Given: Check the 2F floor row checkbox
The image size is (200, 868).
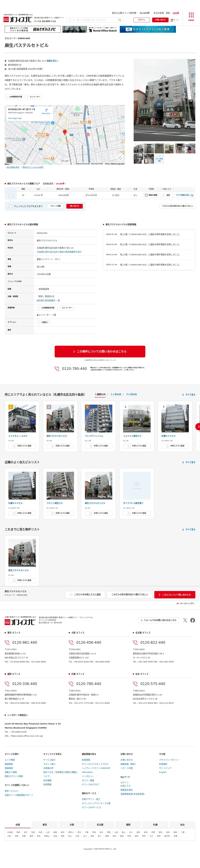Looking at the screenshot, I should [10, 195].
